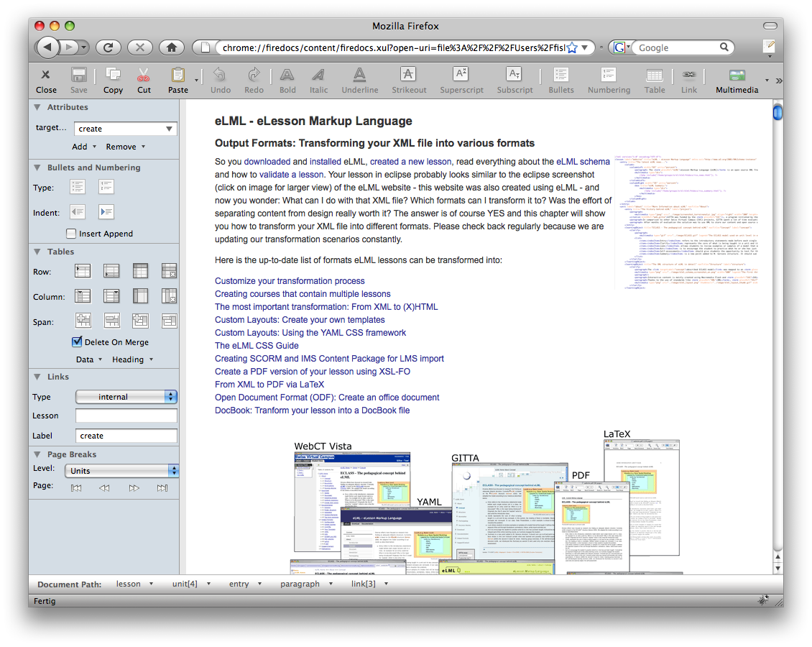Go to the first page break icon

click(76, 488)
